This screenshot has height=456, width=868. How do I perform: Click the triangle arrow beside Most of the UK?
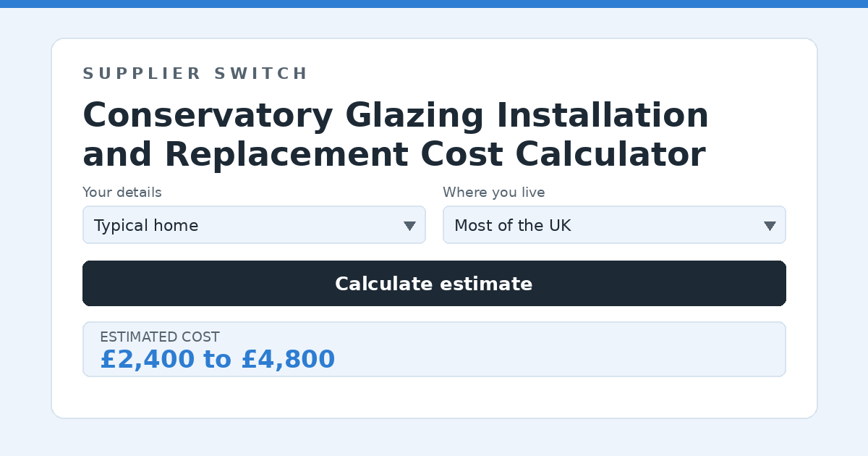click(x=770, y=226)
